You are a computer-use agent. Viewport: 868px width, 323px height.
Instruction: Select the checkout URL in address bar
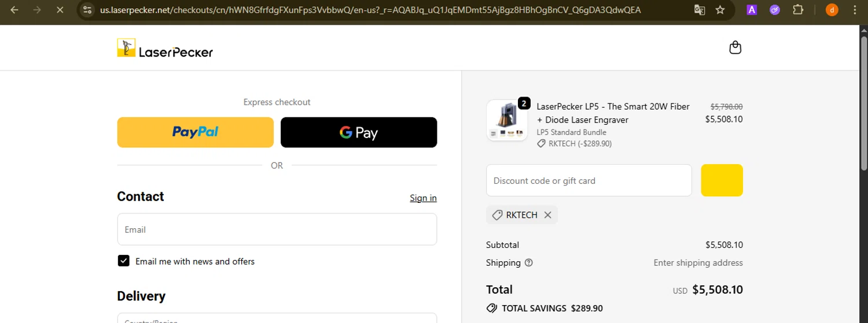pyautogui.click(x=370, y=10)
